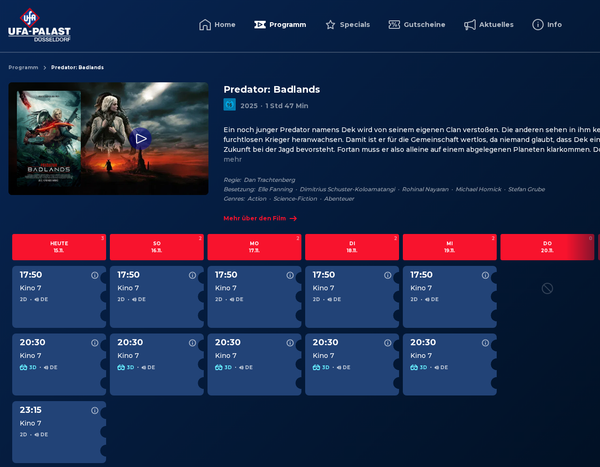Select the HEUTE 15.11. date tab
The height and width of the screenshot is (467, 600).
pos(59,247)
